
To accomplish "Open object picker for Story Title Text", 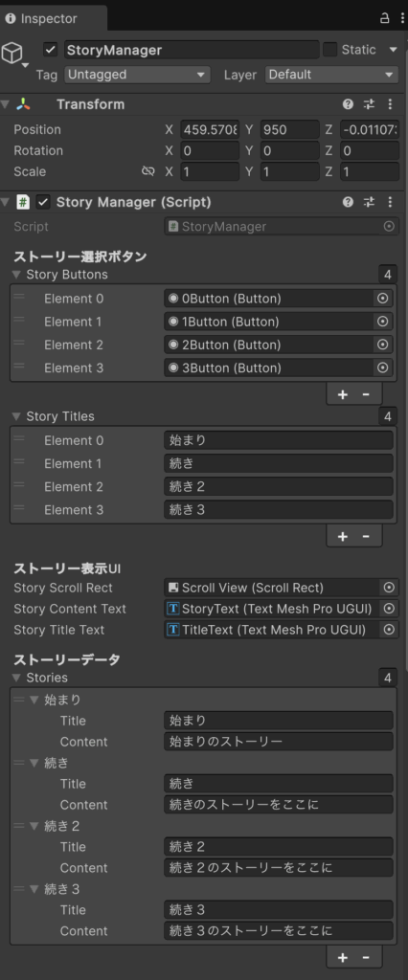I will 389,630.
